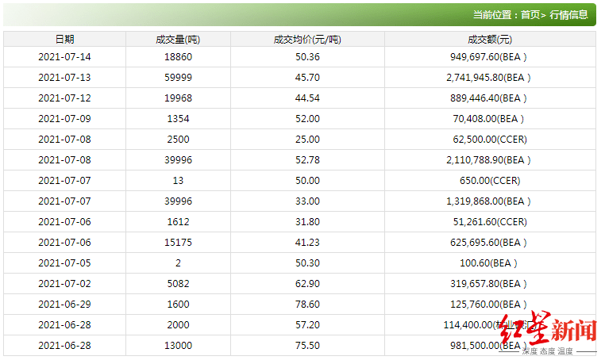Image resolution: width=605 pixels, height=364 pixels.
Task: Select the average price 45.70
Action: [x=307, y=78]
